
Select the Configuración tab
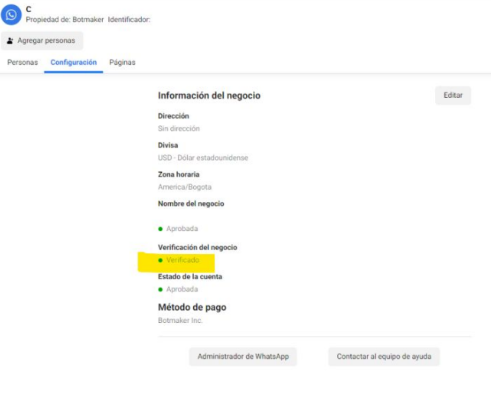coord(74,62)
